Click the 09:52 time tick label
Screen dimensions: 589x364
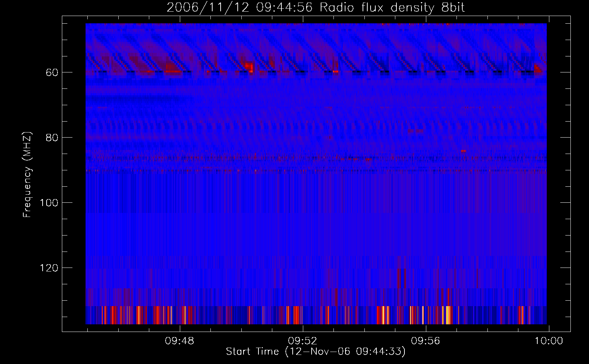click(x=303, y=341)
